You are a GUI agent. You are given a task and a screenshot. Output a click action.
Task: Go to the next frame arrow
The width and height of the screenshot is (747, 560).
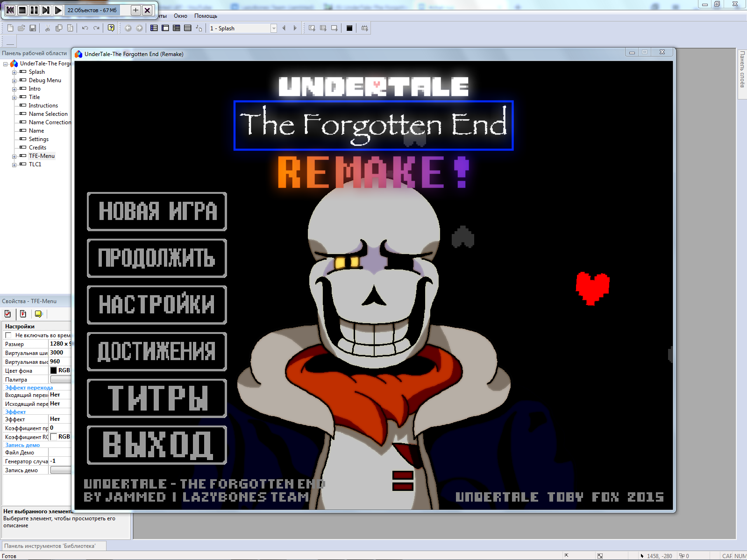pyautogui.click(x=295, y=28)
